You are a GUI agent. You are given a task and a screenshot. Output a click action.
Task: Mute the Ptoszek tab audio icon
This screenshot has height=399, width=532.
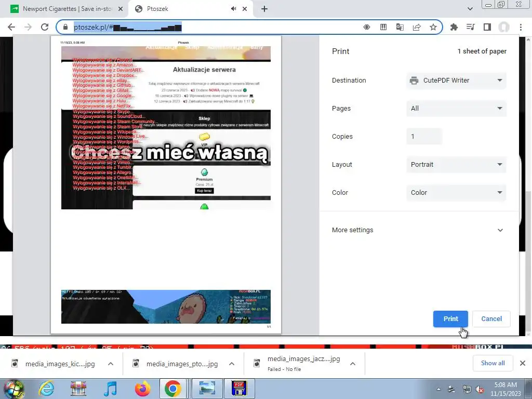point(233,9)
